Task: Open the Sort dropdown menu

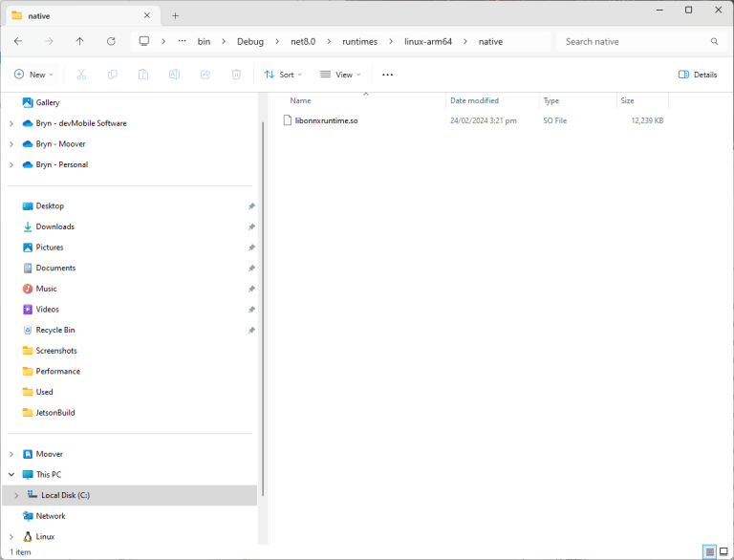Action: 283,75
